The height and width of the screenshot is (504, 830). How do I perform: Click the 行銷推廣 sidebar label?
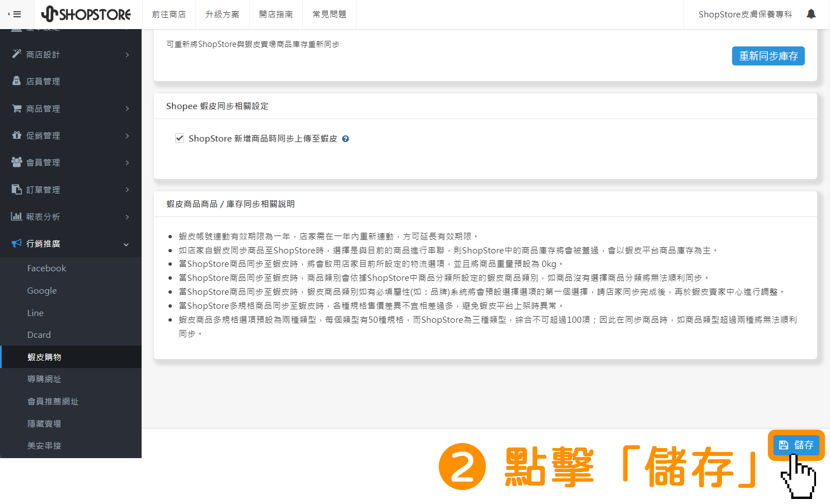coord(43,243)
